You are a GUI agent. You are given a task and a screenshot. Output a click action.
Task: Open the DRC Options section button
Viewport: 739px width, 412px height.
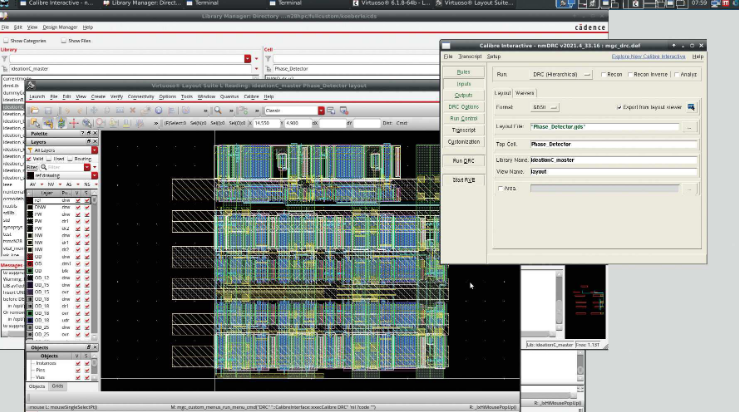[x=464, y=107]
